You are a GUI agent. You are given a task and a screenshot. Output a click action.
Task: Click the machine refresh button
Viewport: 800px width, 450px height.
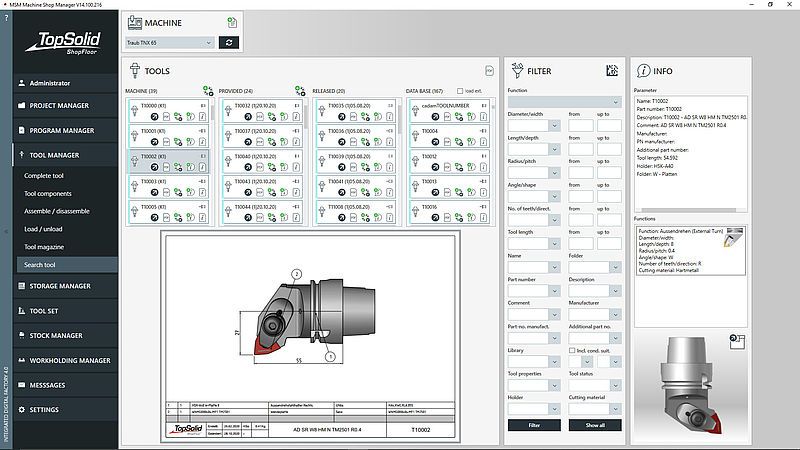click(x=230, y=43)
